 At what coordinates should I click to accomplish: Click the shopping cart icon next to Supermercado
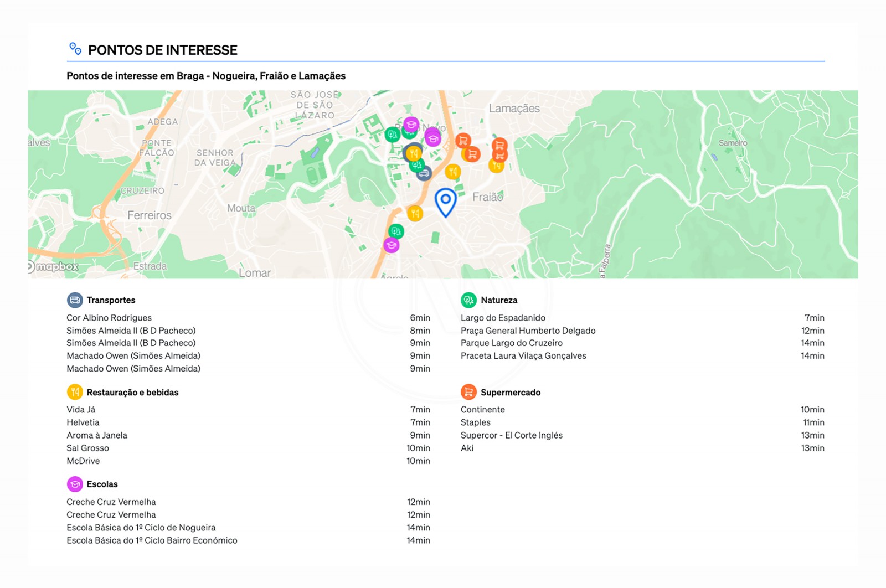click(x=469, y=391)
